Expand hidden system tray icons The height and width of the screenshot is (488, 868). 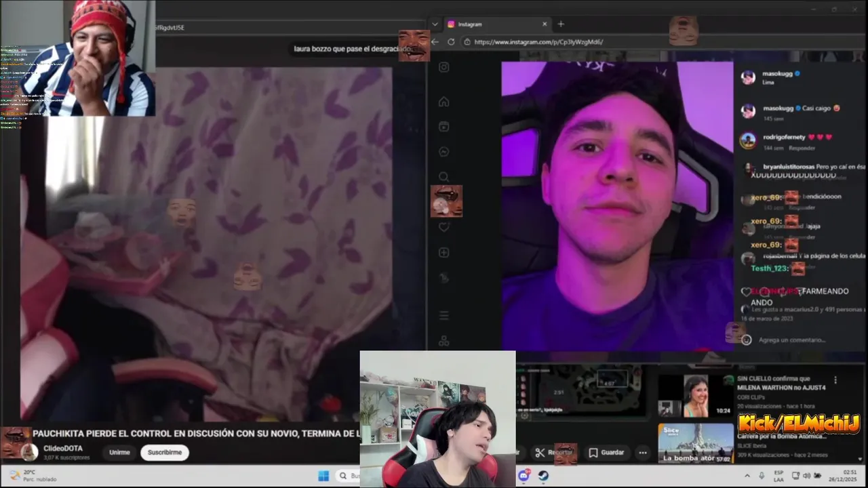tap(747, 475)
